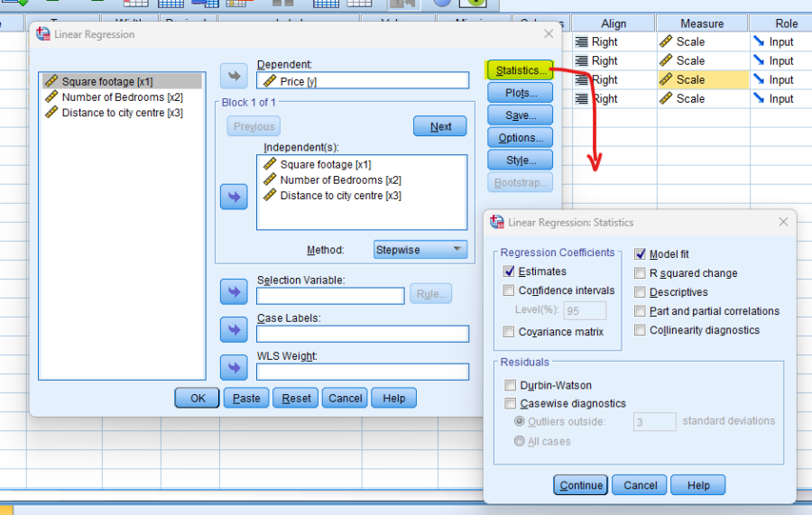Close the Linear Regression dialog
This screenshot has width=812, height=515.
click(x=549, y=34)
